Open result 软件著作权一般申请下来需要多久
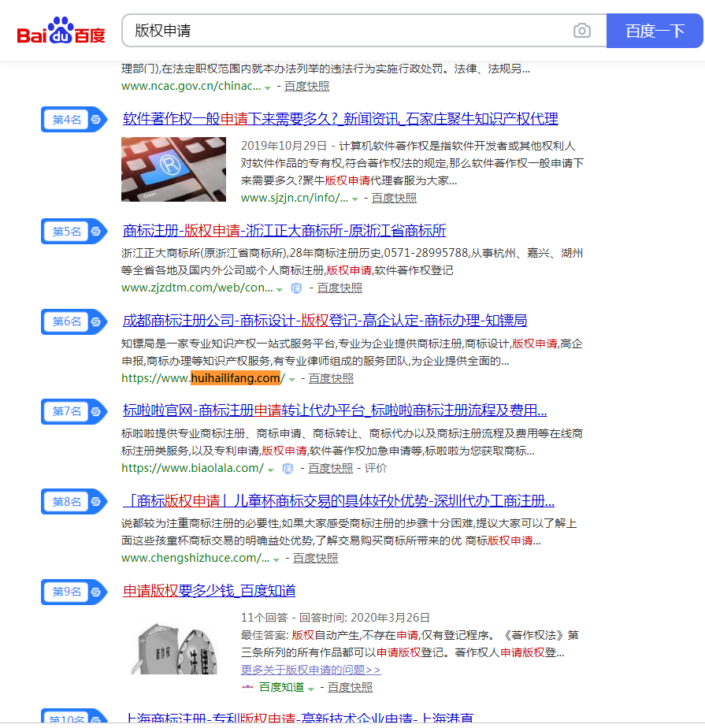This screenshot has height=728, width=705. tap(340, 119)
